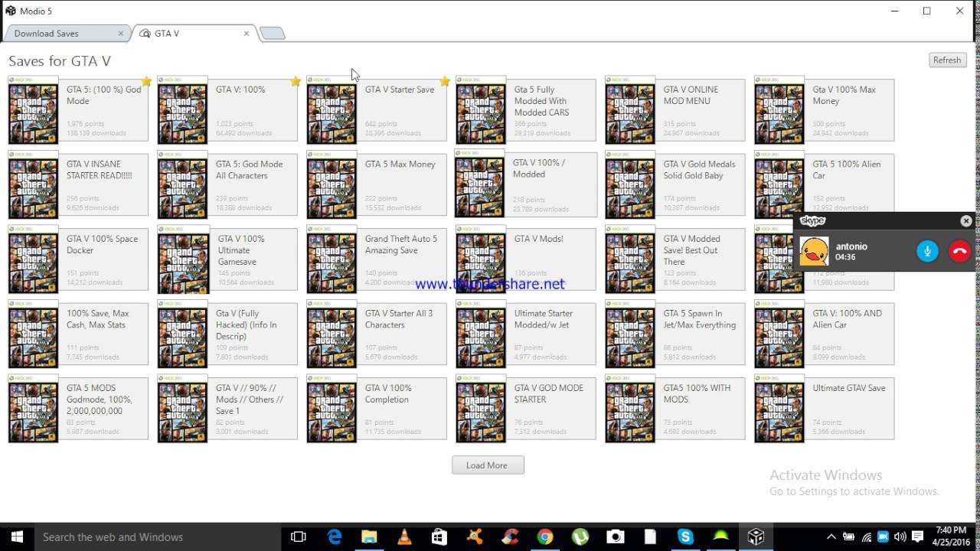Open 'GTA V Gold Medals Solid Gold Baby'
This screenshot has height=551, width=980.
675,184
